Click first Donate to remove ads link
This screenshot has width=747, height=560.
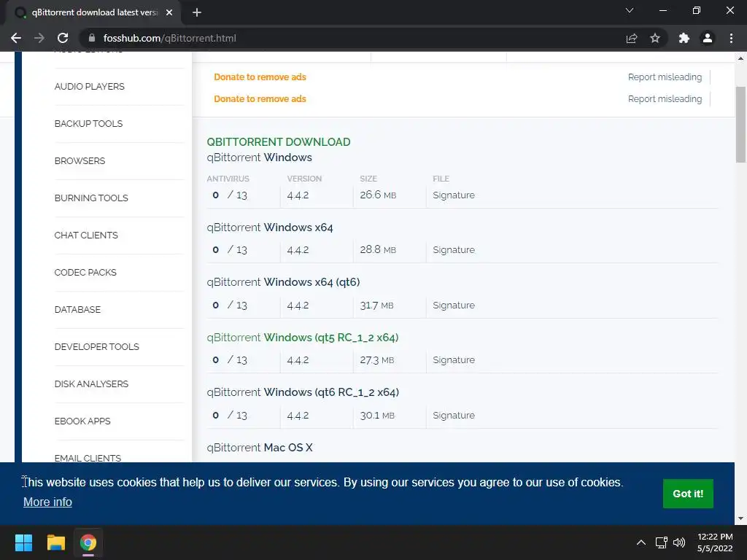tap(260, 77)
